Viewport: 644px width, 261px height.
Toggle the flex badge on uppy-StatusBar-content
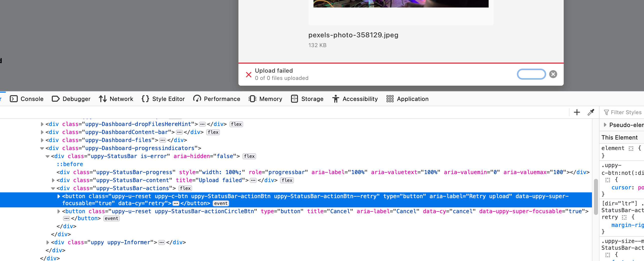pyautogui.click(x=287, y=180)
